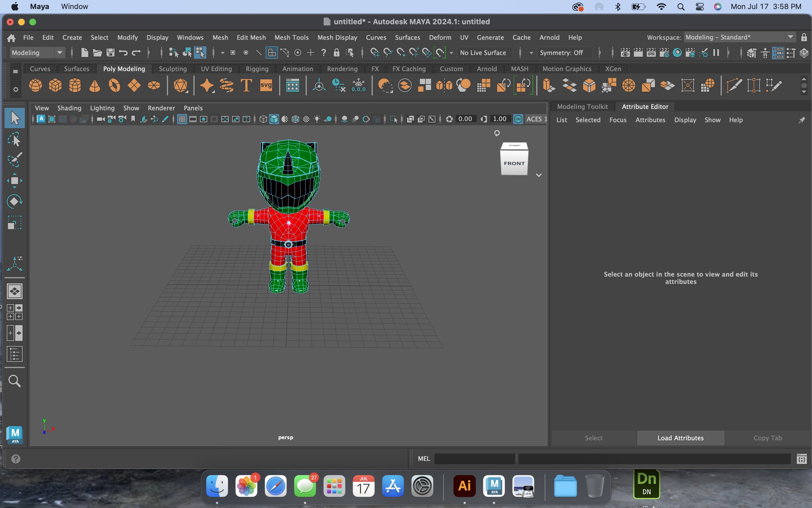Open the Modeling menu set dropdown
This screenshot has width=812, height=508.
(37, 52)
